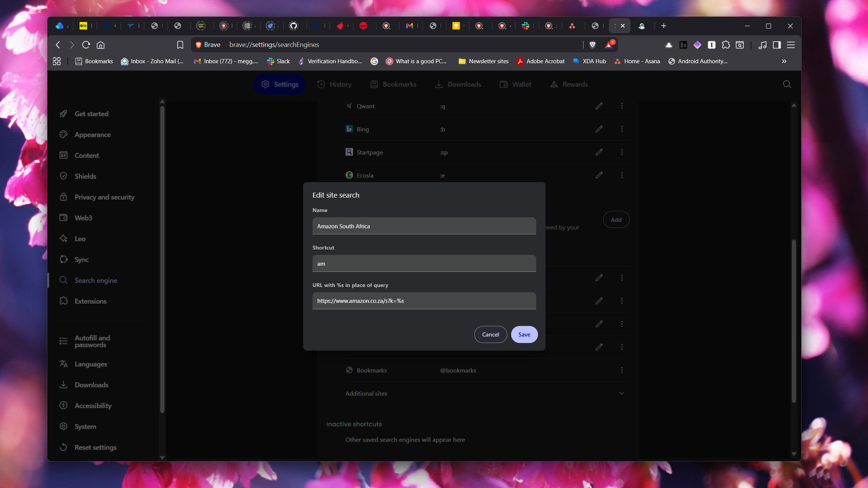Viewport: 868px width, 488px height.
Task: Open the Extensions puzzle icon in toolbar
Action: pyautogui.click(x=726, y=45)
